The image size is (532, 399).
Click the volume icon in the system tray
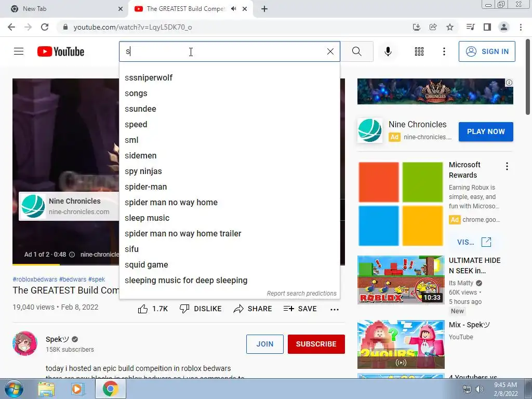coord(480,389)
